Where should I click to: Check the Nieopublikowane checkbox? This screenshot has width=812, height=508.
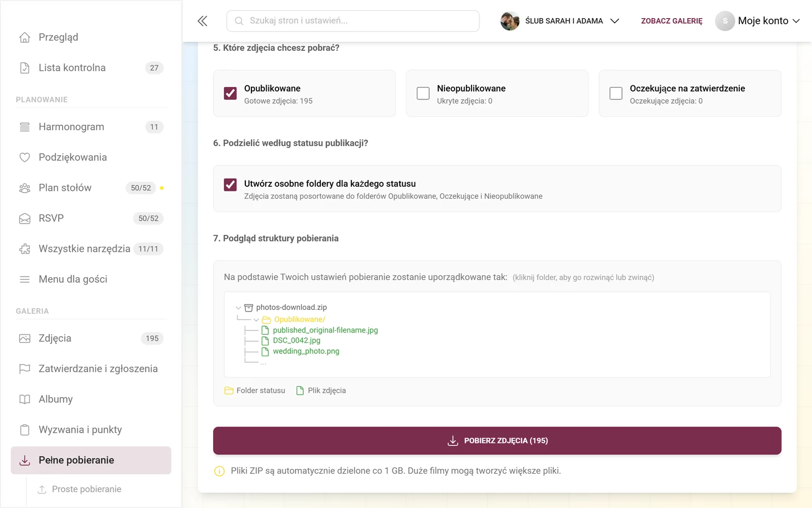click(423, 93)
